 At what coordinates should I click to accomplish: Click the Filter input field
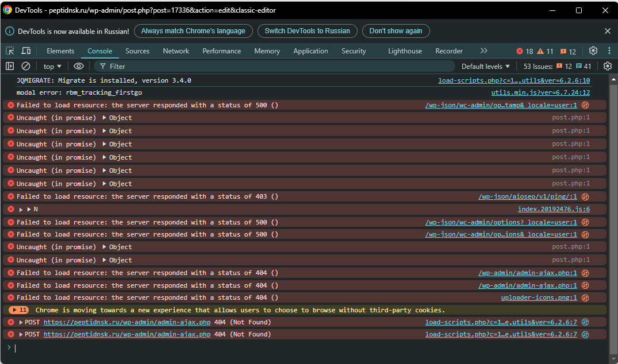pos(274,67)
